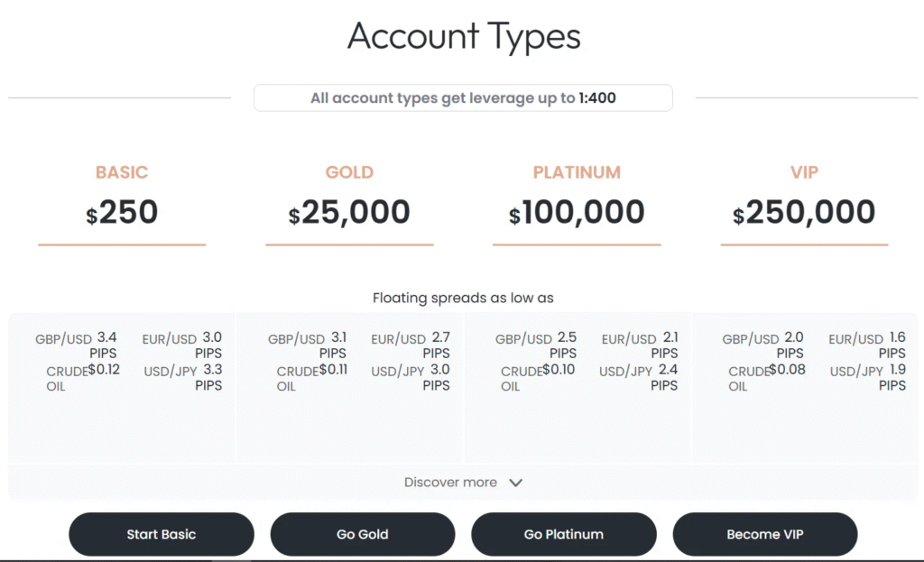Click the Floating spreads as low as text
The image size is (924, 562).
point(463,298)
